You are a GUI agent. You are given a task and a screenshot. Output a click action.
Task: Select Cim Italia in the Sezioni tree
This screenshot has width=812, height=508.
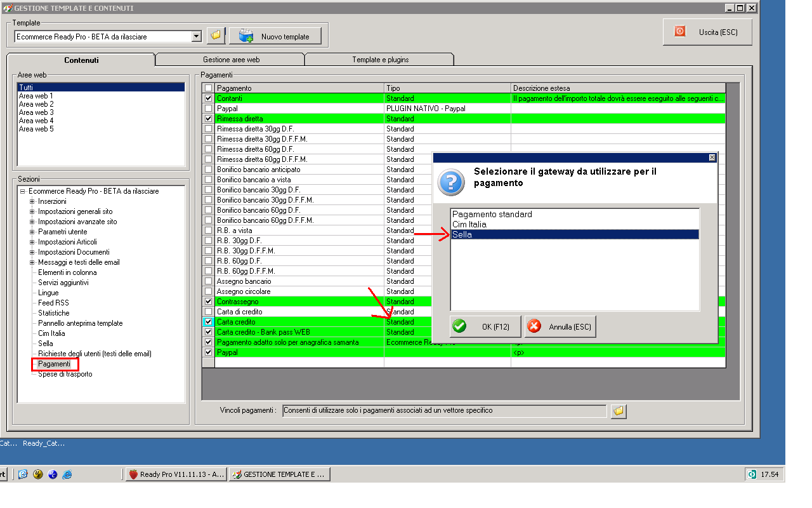51,333
